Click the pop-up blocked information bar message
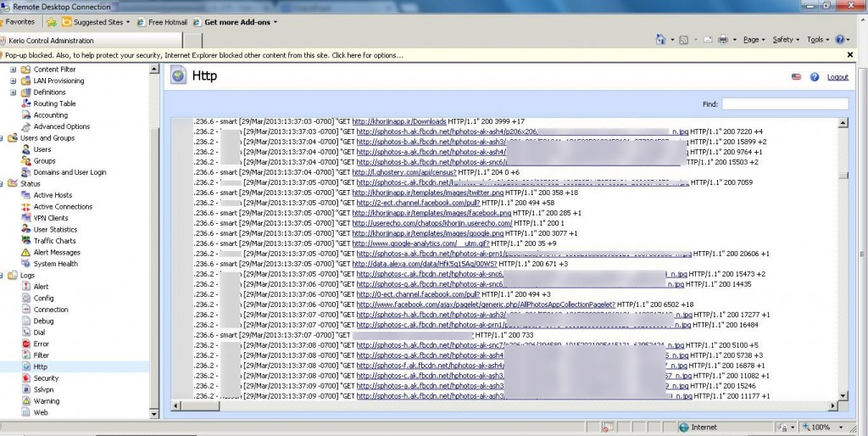The width and height of the screenshot is (868, 436). (x=204, y=55)
